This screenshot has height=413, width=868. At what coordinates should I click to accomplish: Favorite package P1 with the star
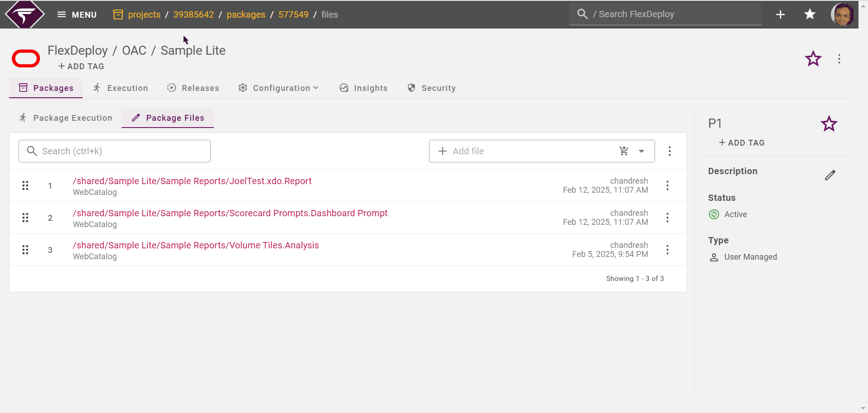pos(829,123)
